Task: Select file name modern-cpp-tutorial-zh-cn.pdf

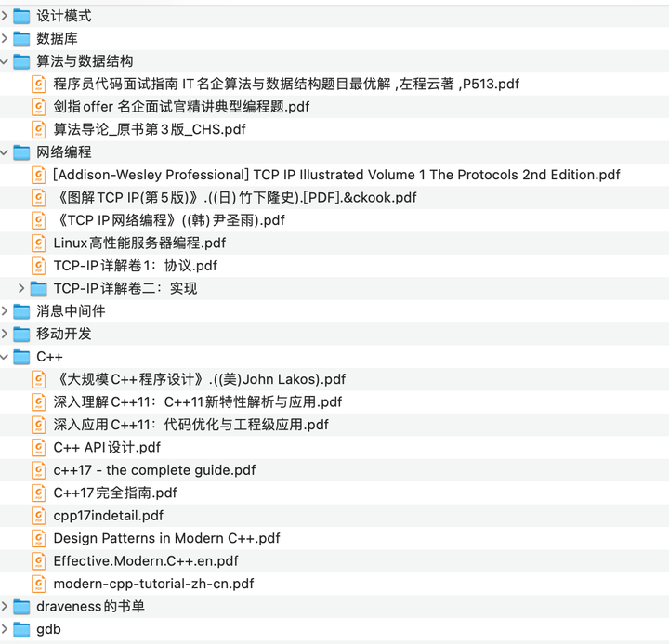Action: point(153,584)
